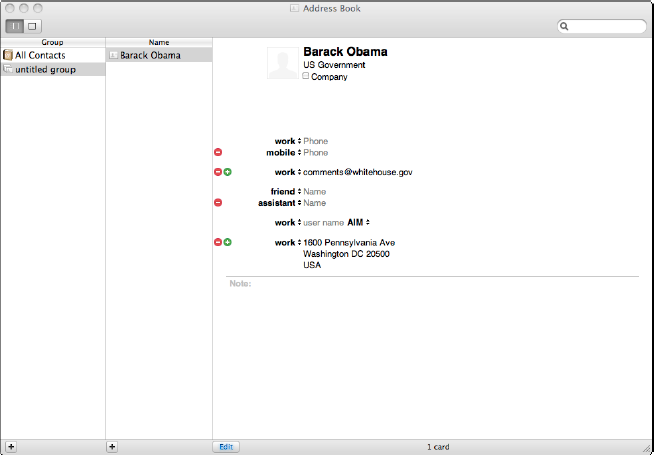Viewport: 654px width, 456px height.
Task: Select Barack Obama in Name list
Action: point(159,55)
